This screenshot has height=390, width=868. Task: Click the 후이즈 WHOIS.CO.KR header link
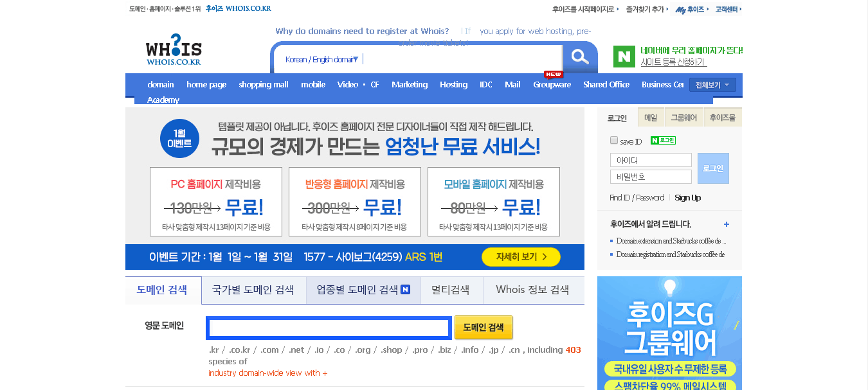tap(239, 9)
